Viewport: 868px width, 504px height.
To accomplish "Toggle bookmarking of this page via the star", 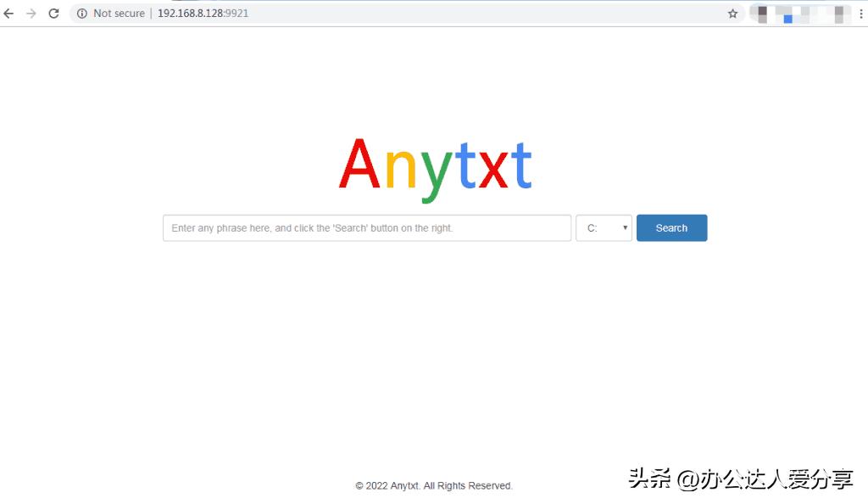I will pos(732,14).
